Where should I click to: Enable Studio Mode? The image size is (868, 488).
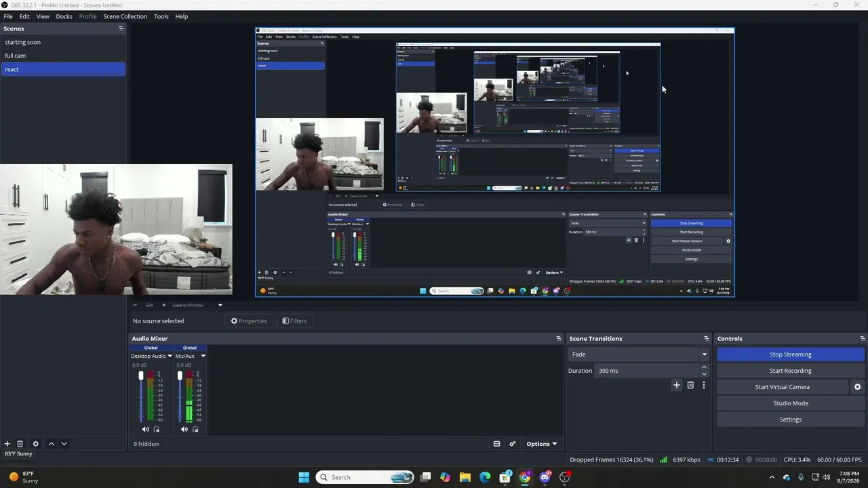coord(791,403)
